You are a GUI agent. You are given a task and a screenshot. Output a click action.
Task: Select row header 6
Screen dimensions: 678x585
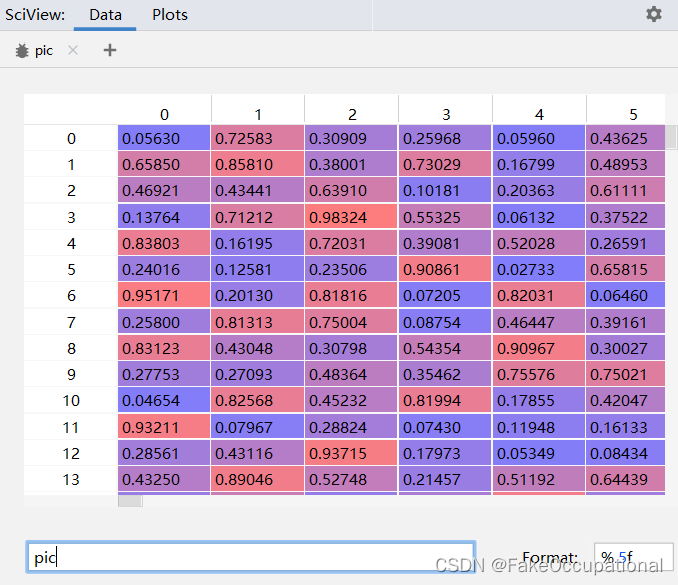tap(71, 296)
